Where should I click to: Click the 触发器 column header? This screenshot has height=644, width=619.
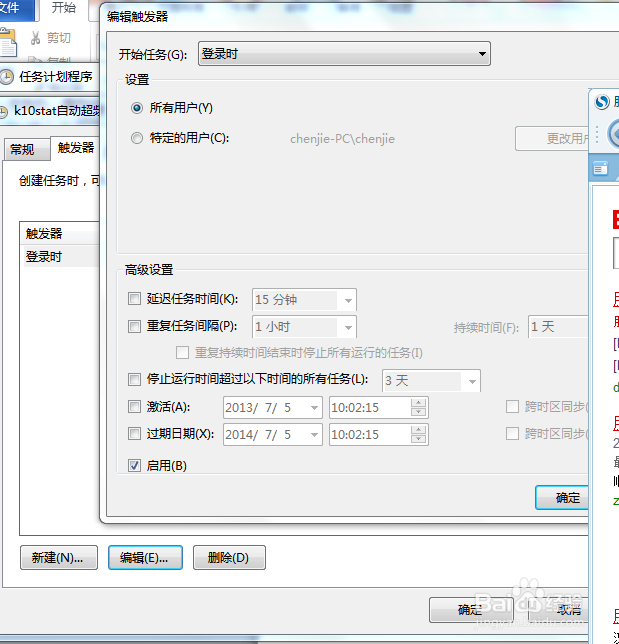click(x=60, y=233)
